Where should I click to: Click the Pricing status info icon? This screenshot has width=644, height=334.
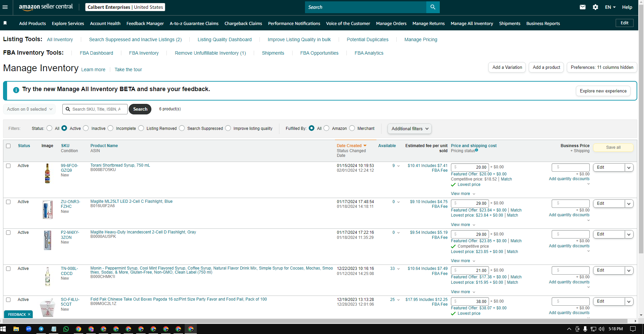click(477, 150)
